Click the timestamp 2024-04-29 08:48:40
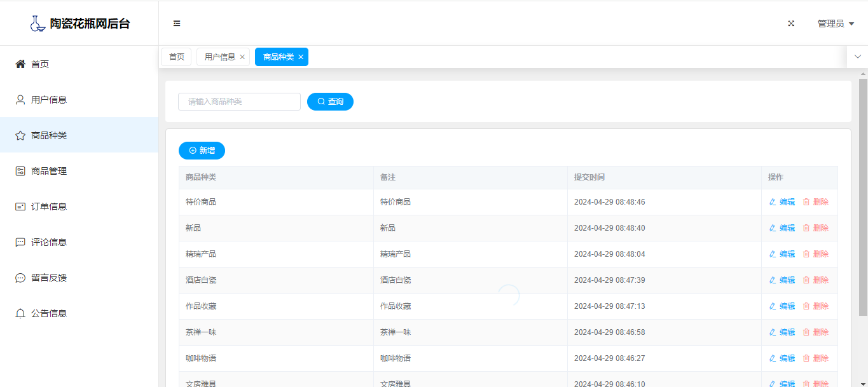 pos(609,227)
